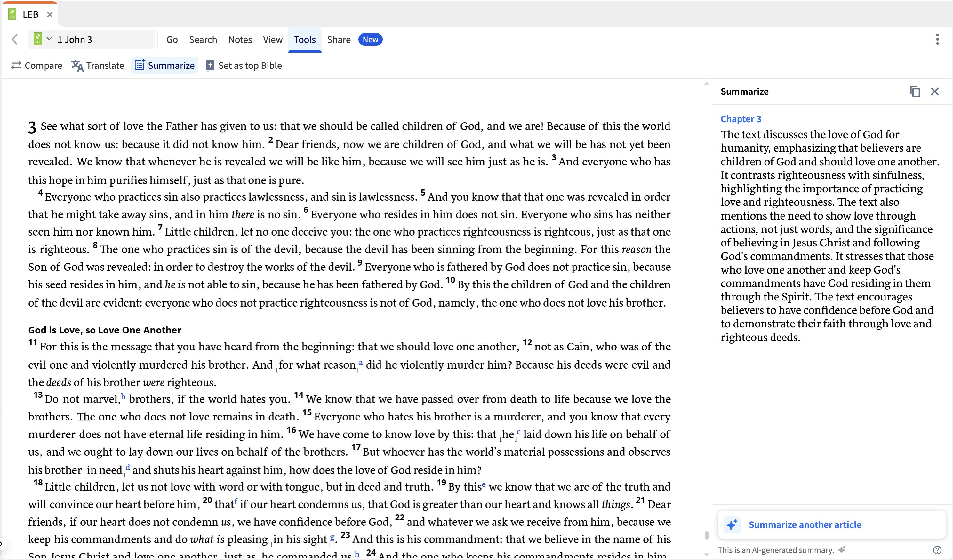The height and width of the screenshot is (560, 953).
Task: Open the Compare tool
Action: (x=44, y=65)
